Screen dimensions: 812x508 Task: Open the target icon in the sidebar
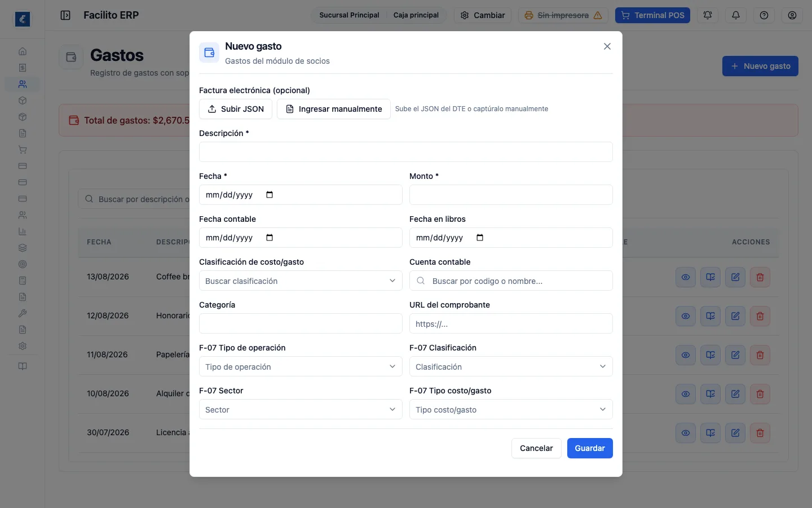tap(23, 264)
